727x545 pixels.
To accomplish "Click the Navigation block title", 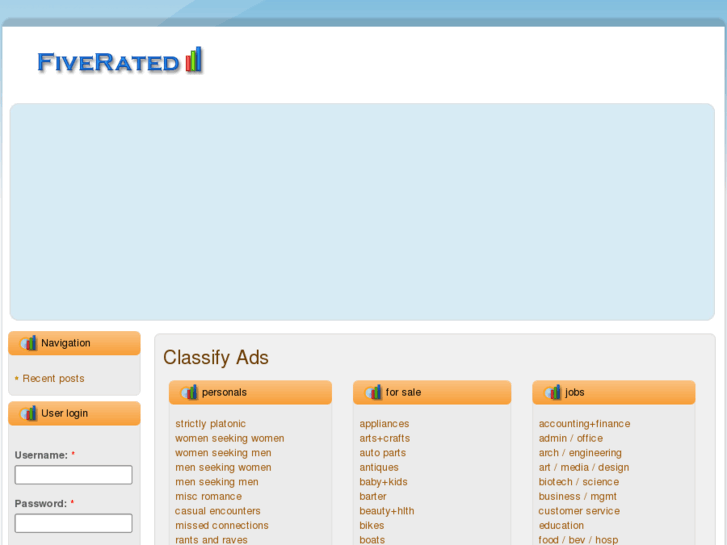I will point(66,343).
